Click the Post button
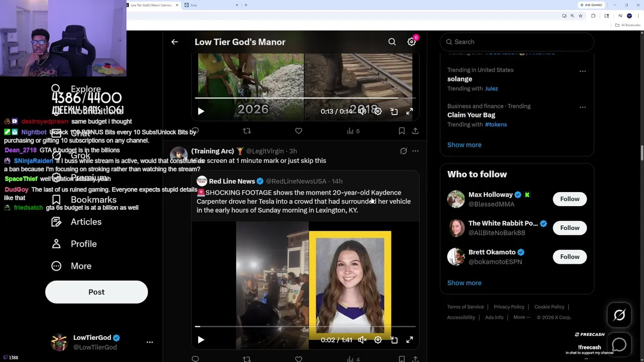644x362 pixels. click(97, 292)
